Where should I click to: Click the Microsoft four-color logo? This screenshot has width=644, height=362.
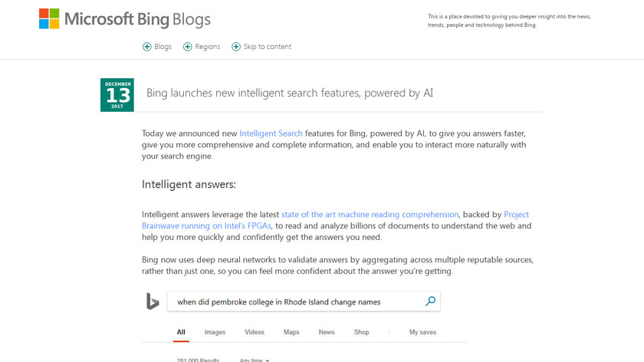[x=49, y=18]
